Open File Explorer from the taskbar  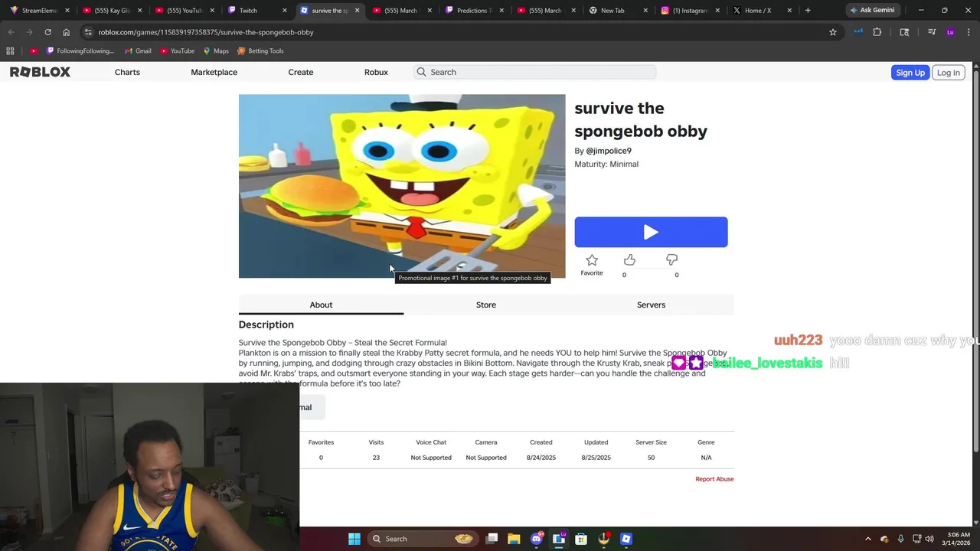514,539
